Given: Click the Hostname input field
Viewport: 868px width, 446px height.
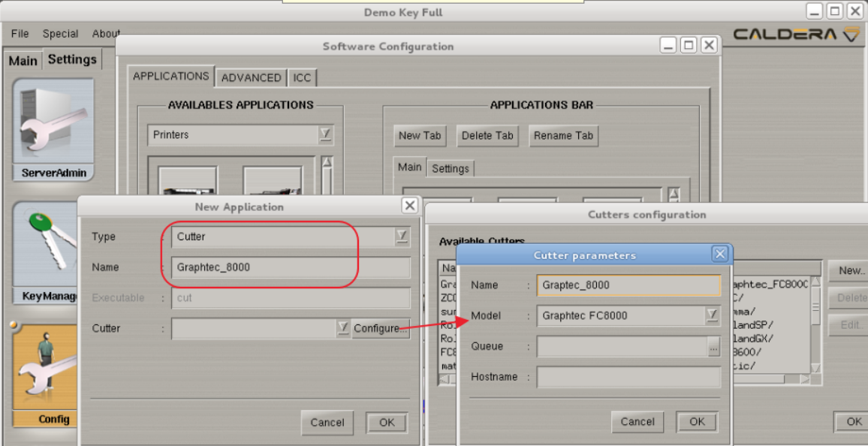Looking at the screenshot, I should (x=628, y=377).
